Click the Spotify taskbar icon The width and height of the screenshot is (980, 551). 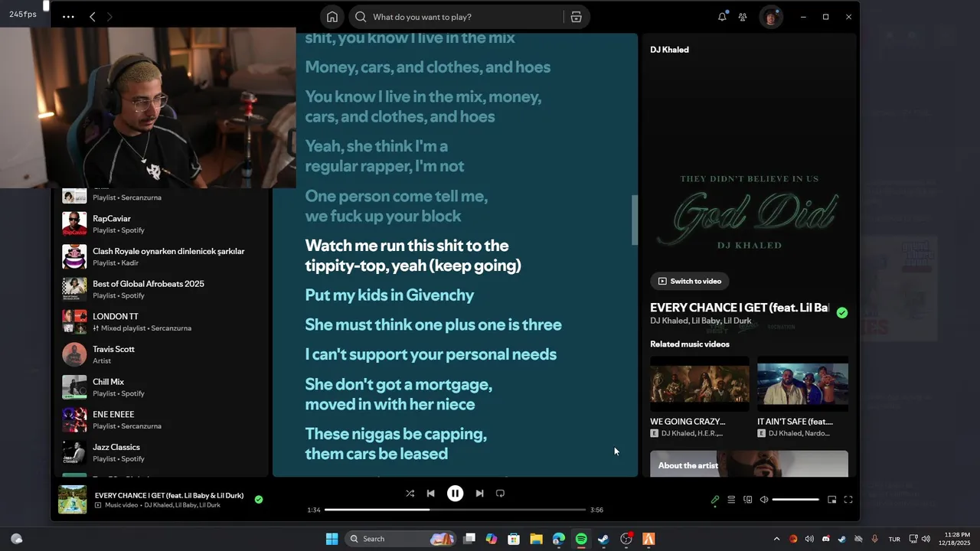(x=581, y=539)
